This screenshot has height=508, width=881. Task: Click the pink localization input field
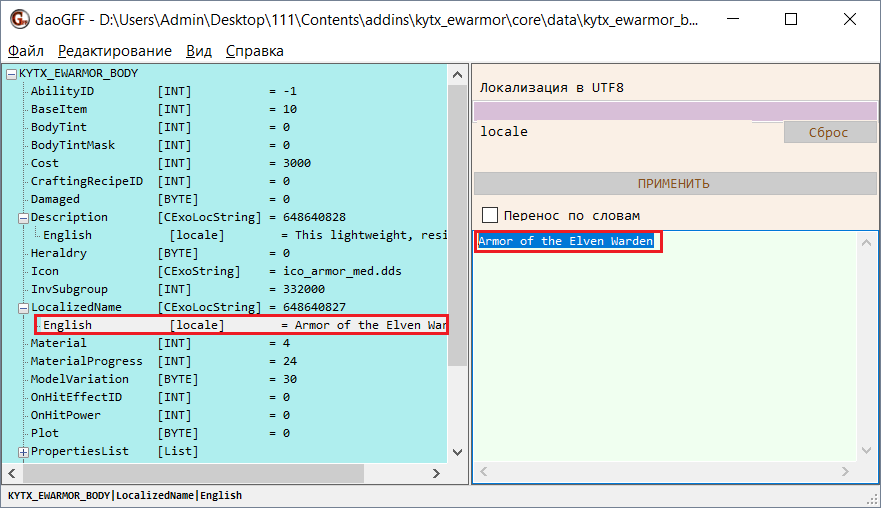(674, 111)
